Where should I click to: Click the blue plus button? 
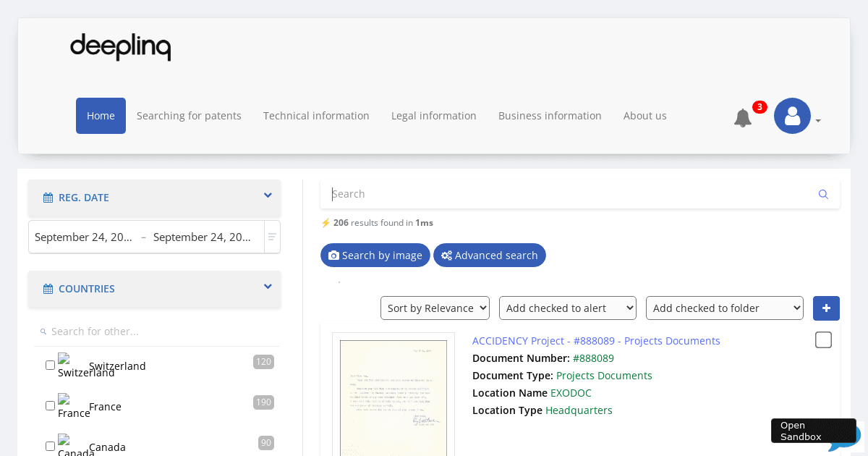[x=826, y=308]
